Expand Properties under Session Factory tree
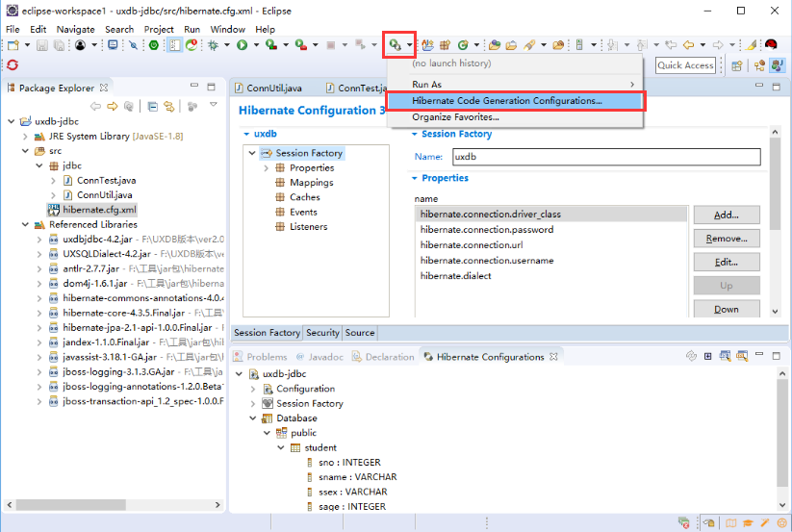Viewport: 792px width, 532px height. [x=267, y=168]
